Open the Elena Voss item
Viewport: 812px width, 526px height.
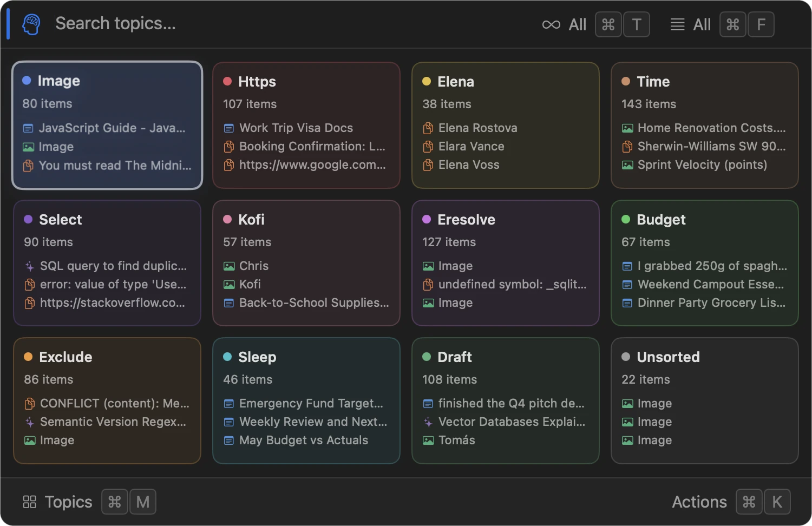click(469, 165)
